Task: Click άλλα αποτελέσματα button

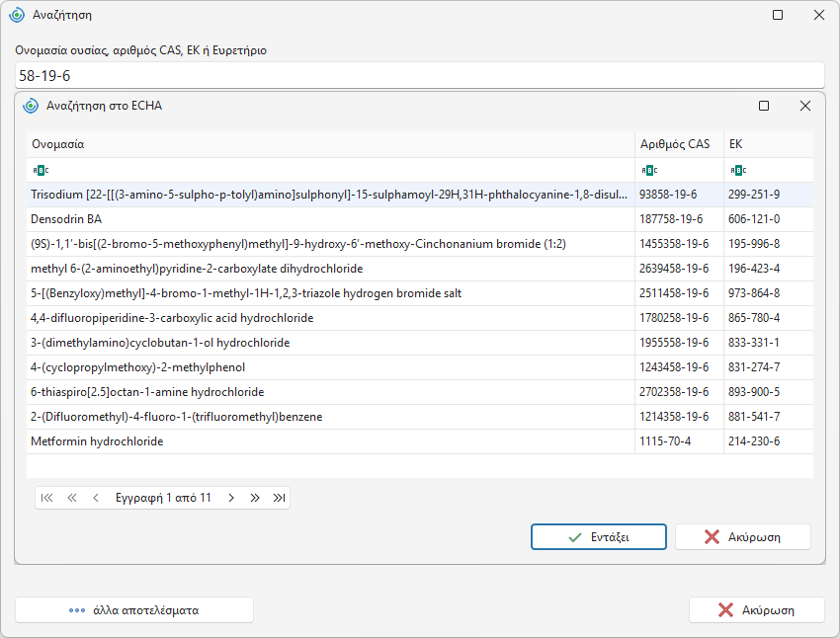Action: point(134,610)
